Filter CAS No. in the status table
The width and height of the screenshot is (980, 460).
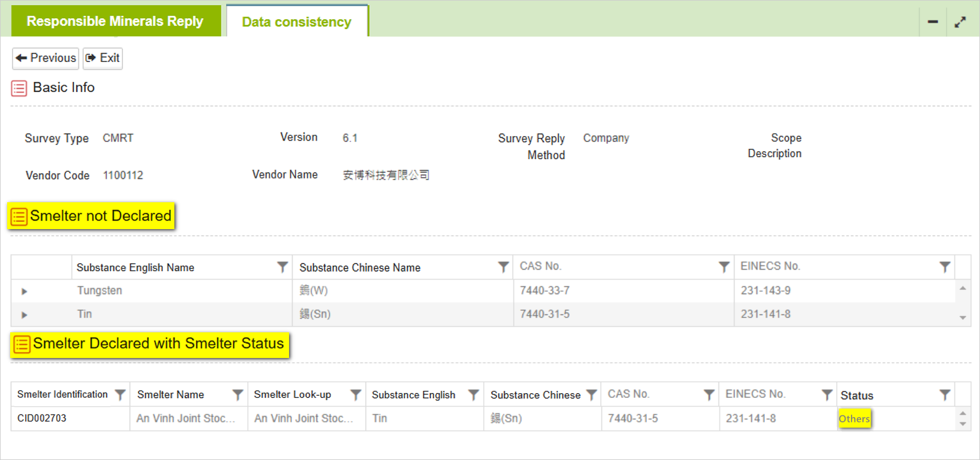[x=709, y=395]
